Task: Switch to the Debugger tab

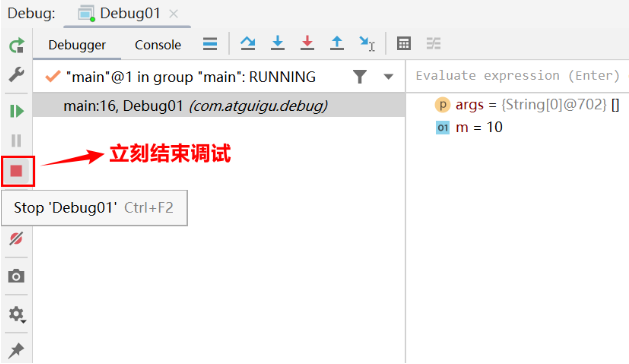Action: tap(77, 45)
